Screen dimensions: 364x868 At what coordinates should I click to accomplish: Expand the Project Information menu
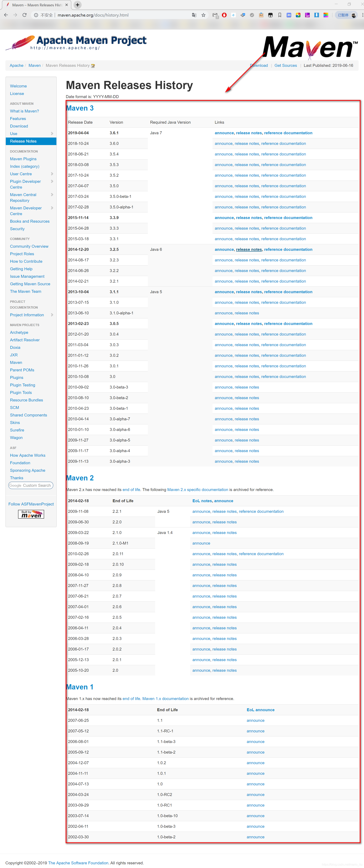52,315
